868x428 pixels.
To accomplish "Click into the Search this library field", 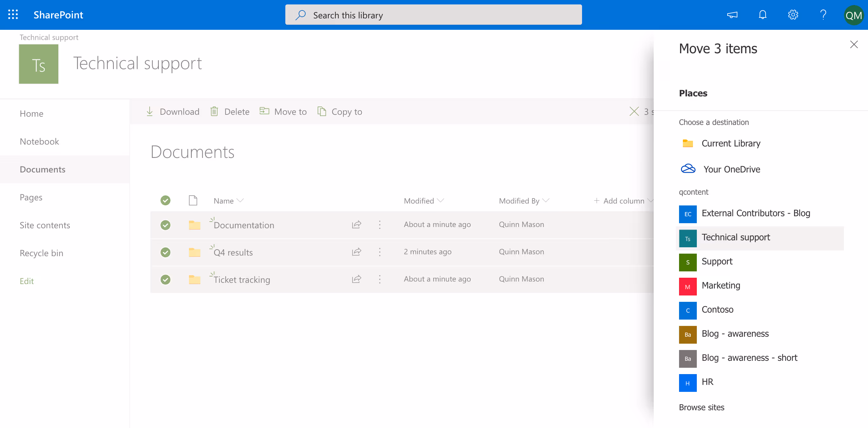I will coord(433,15).
